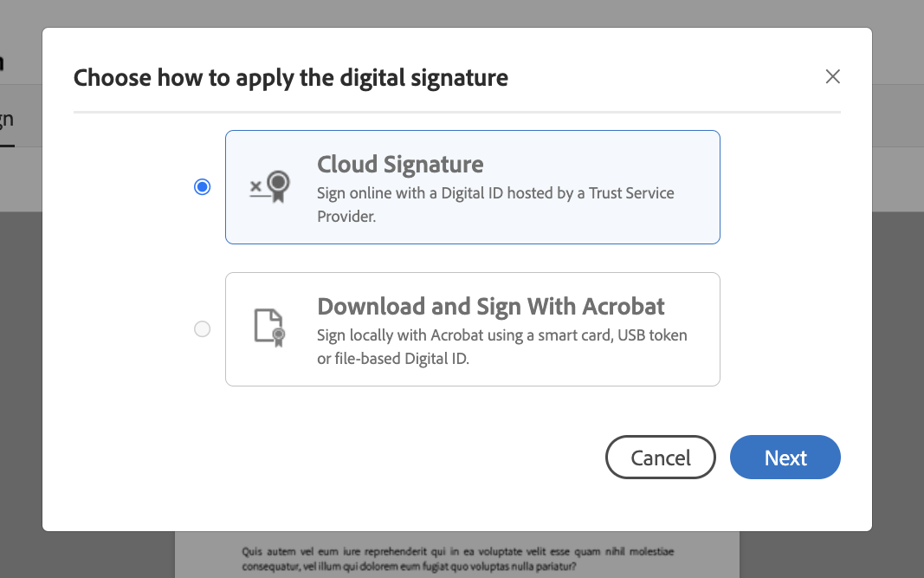Click the 'Quis autem vel eum iure' document line
The image size is (924, 578).
[458, 551]
